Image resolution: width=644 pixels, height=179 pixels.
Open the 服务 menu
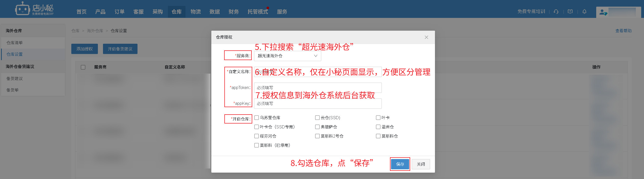click(x=282, y=12)
